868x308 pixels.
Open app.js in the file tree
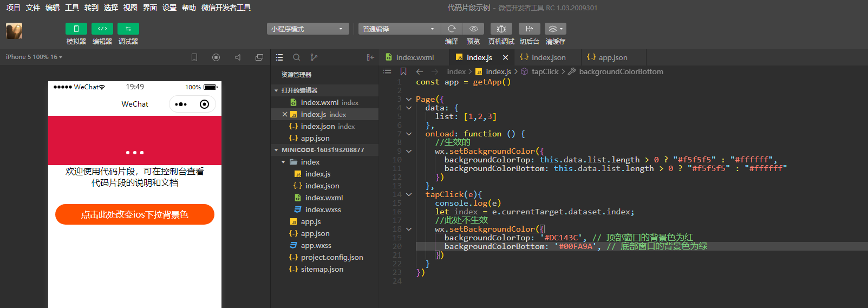[325, 221]
